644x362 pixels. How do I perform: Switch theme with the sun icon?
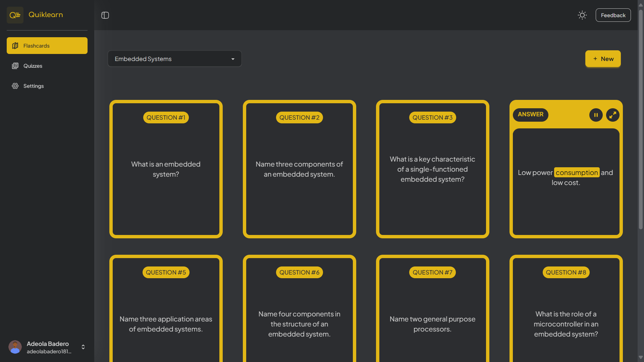582,15
